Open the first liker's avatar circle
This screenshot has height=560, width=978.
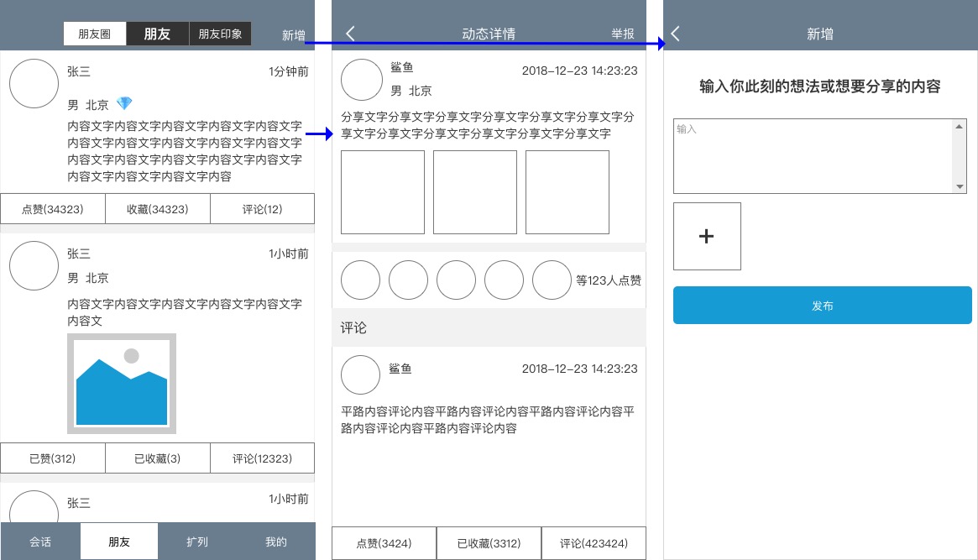pos(360,280)
